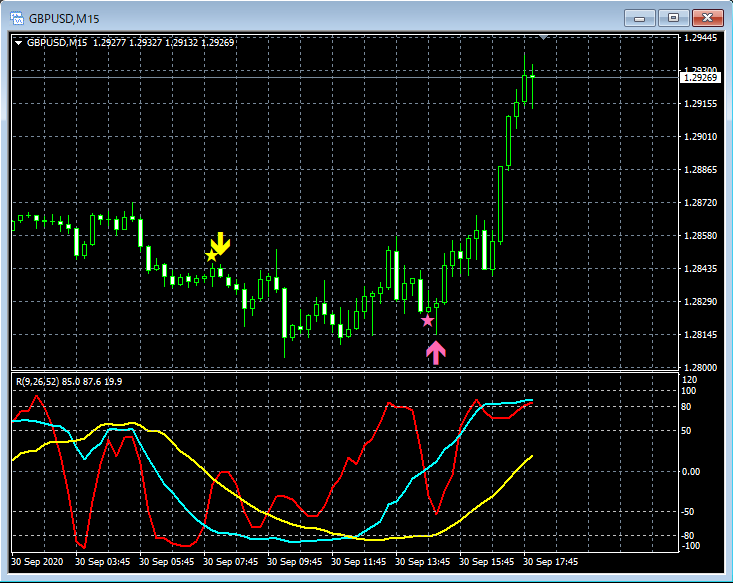Viewport: 733px width, 583px height.
Task: Click indicator scale value -100
Action: pyautogui.click(x=690, y=546)
